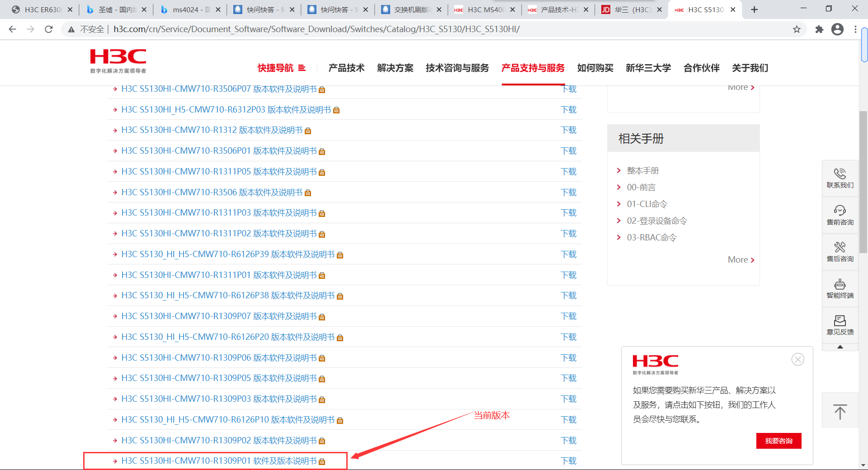Close the H3C ER630 tab

coord(70,9)
